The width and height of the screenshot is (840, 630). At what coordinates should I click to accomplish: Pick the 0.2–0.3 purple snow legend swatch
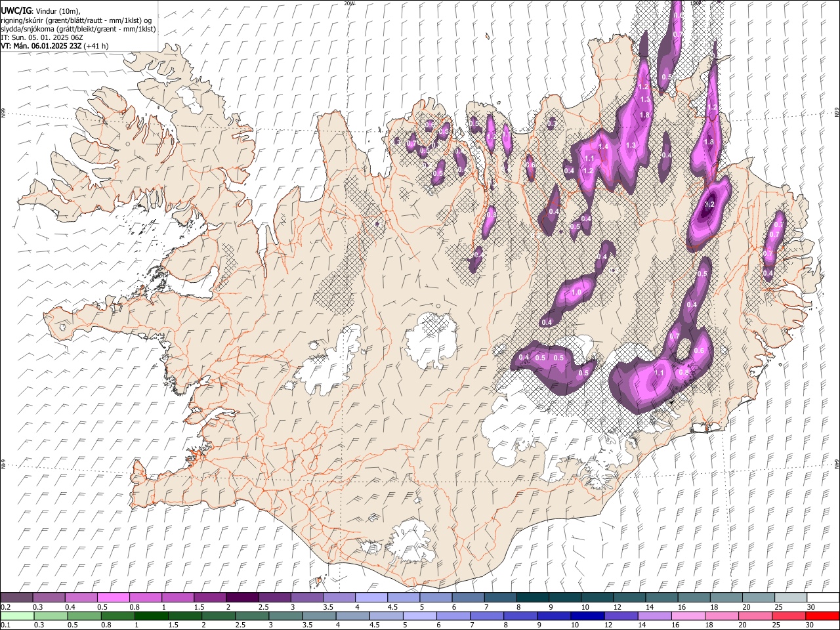click(x=16, y=597)
